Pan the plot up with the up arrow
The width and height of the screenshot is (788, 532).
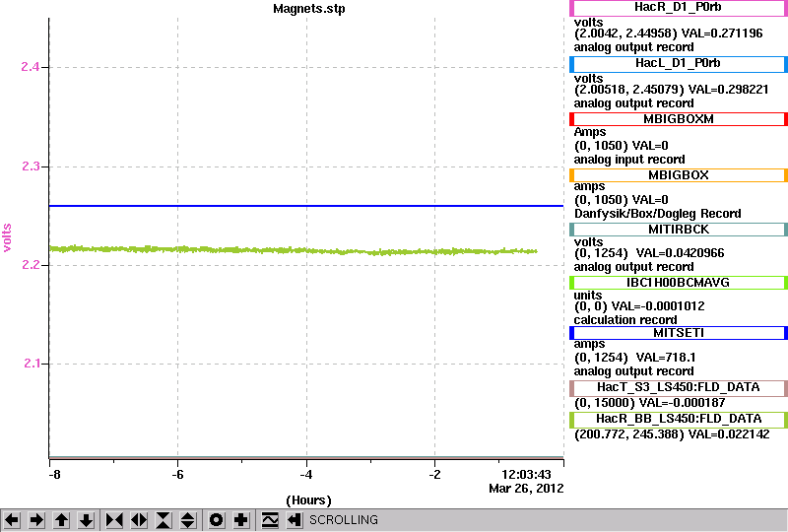coord(62,520)
